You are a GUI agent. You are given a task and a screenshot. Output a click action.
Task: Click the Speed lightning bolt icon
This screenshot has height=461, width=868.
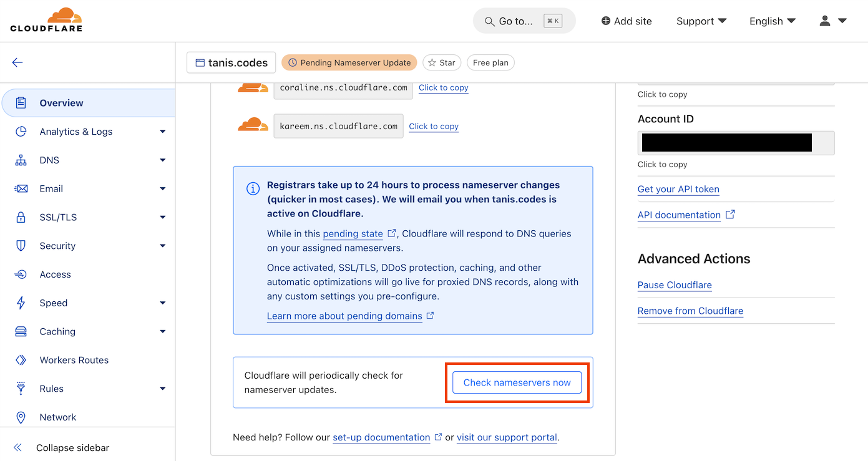tap(21, 303)
